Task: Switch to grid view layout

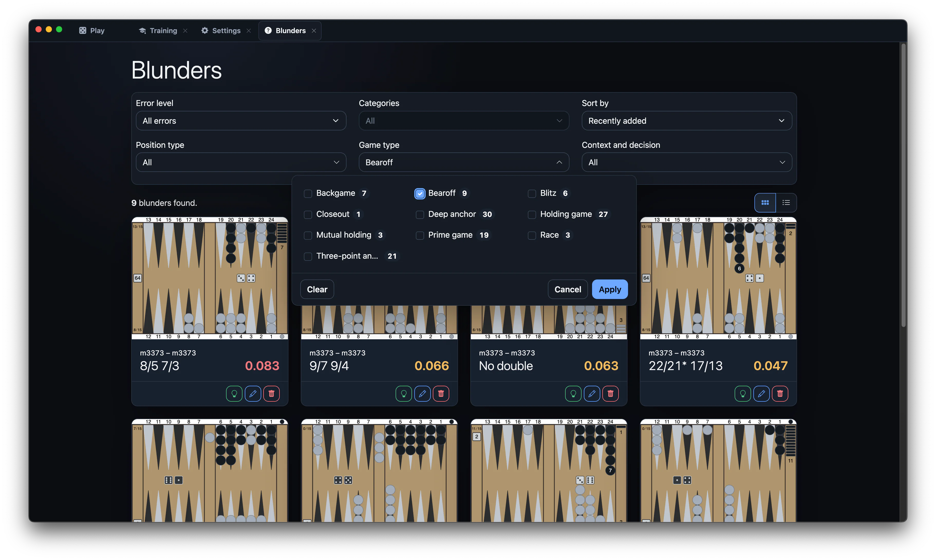Action: pos(765,203)
